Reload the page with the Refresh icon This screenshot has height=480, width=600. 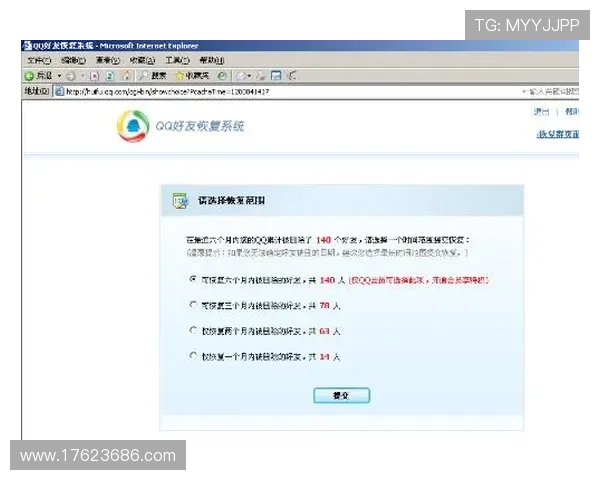point(110,76)
